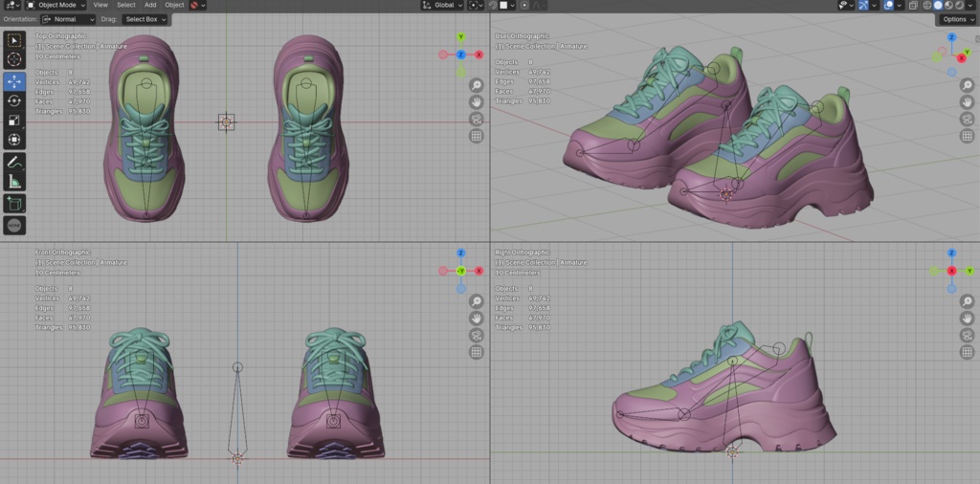The width and height of the screenshot is (980, 484).
Task: Click the 3D cursor in Top view
Action: click(x=226, y=122)
